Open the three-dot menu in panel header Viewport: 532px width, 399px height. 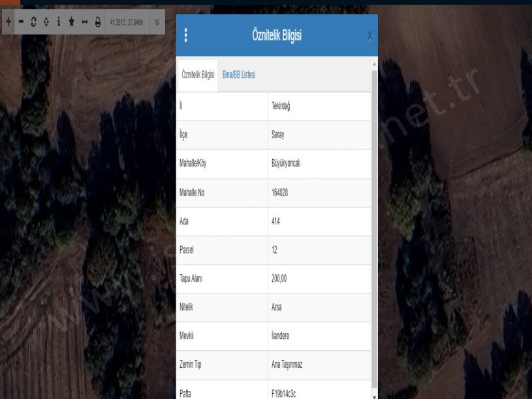(x=186, y=35)
